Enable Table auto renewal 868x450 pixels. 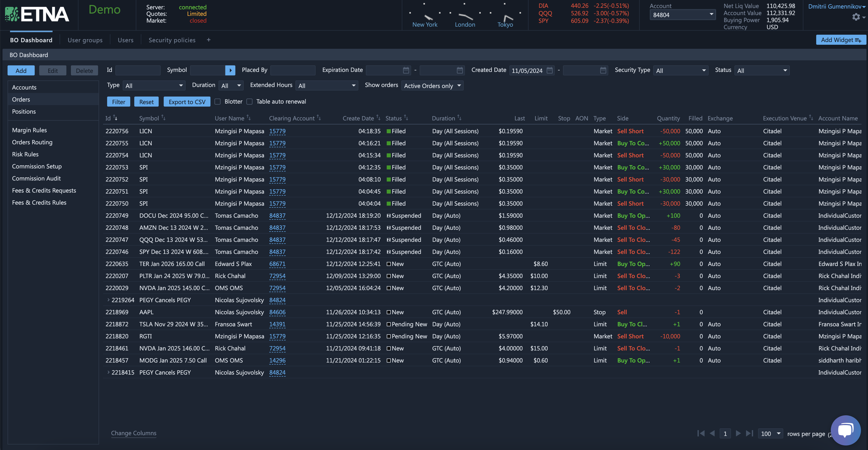249,101
